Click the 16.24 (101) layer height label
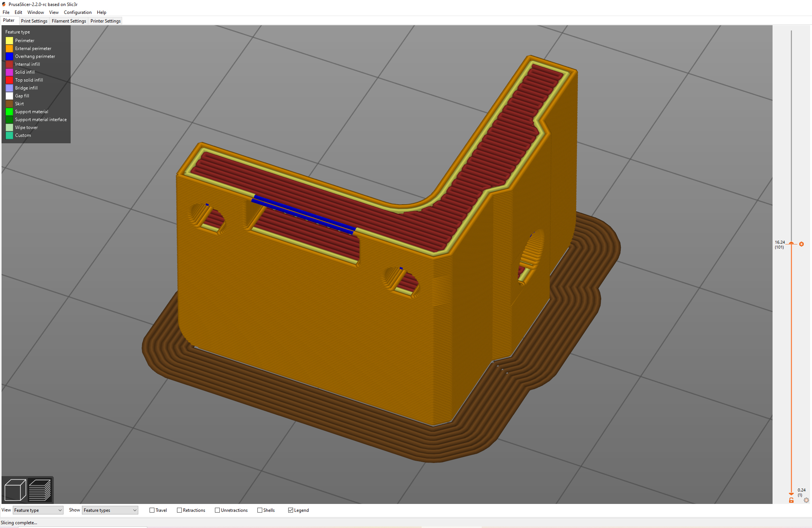This screenshot has height=528, width=812. [x=780, y=244]
